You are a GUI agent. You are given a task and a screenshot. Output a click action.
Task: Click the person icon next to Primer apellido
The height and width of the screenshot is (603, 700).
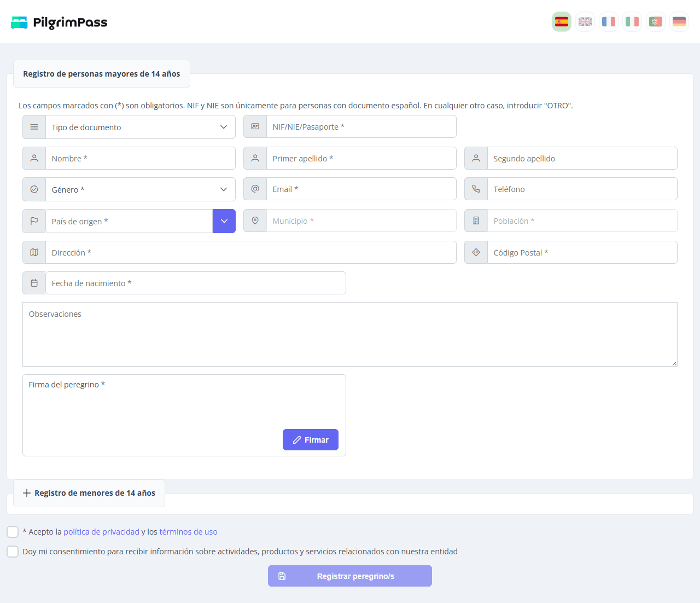click(255, 158)
